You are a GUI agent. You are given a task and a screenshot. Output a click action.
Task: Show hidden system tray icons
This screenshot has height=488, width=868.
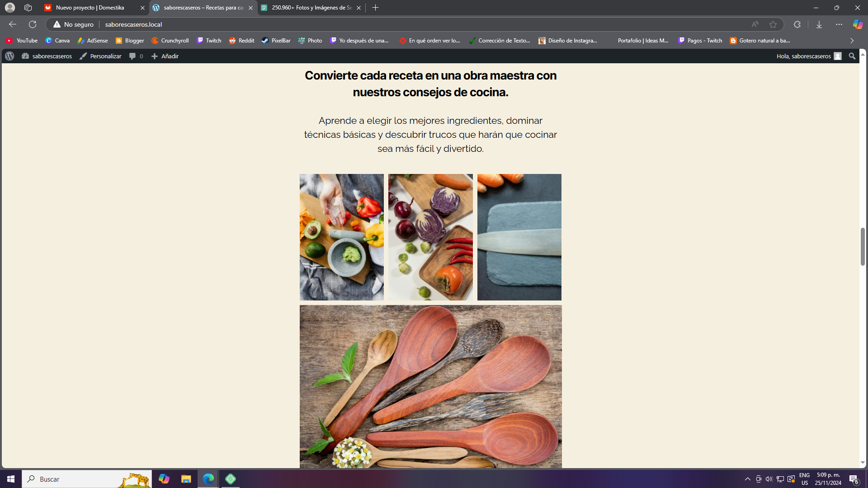[748, 479]
